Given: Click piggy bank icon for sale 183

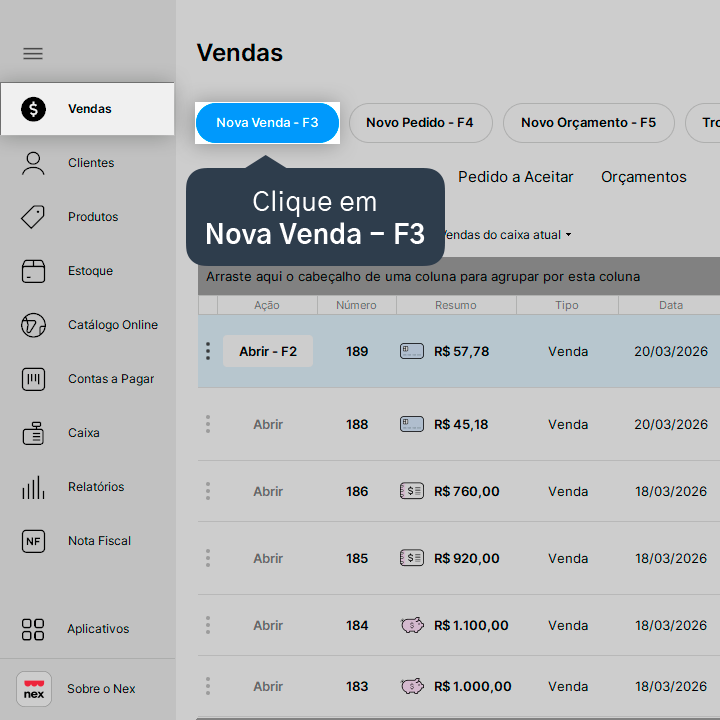Looking at the screenshot, I should [412, 686].
